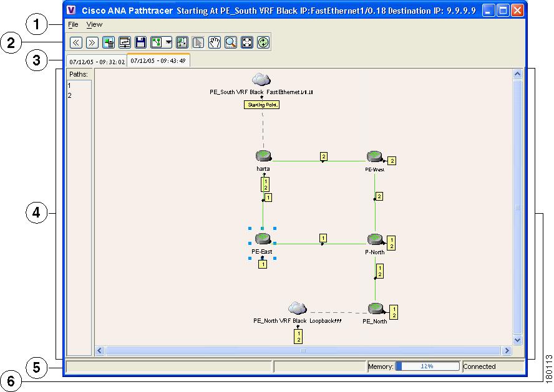The width and height of the screenshot is (554, 392).
Task: Open the File menu
Action: (x=73, y=25)
